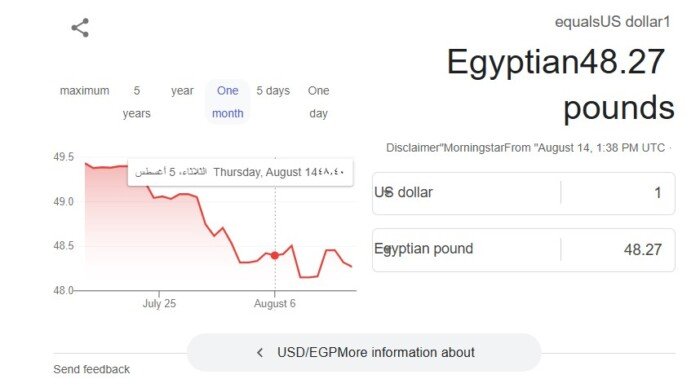The height and width of the screenshot is (392, 700).
Task: Open the Send feedback link
Action: click(92, 369)
